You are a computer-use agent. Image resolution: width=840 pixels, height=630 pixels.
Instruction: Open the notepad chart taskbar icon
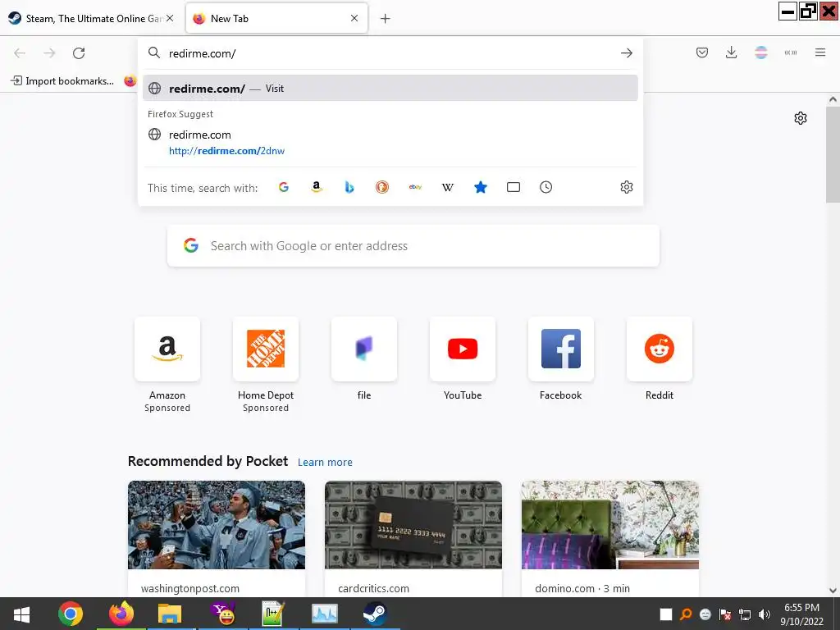tap(273, 614)
